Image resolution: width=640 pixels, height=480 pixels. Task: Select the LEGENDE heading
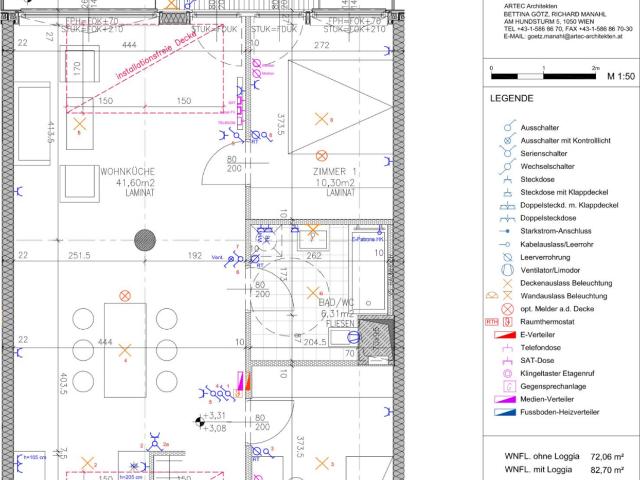click(x=511, y=98)
